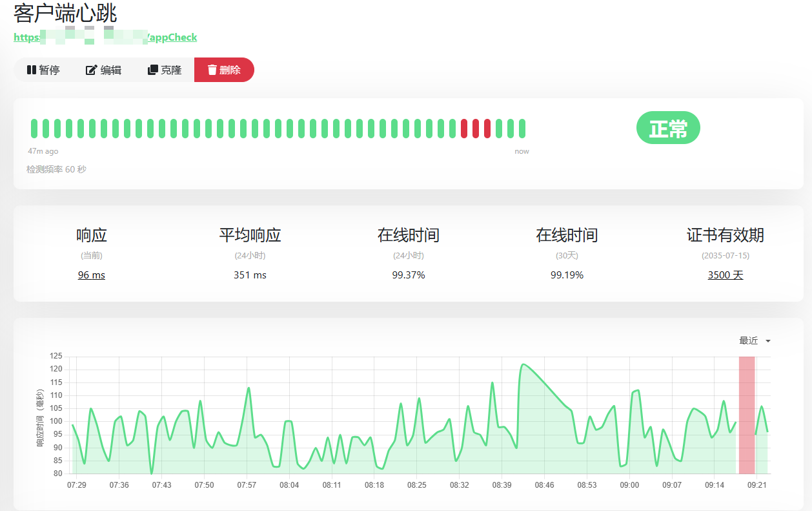Click the trash icon on 删除 button

point(212,70)
